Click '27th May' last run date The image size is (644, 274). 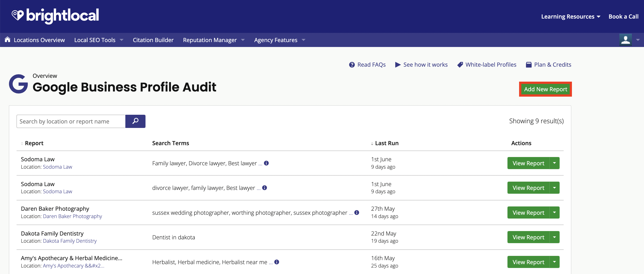383,209
